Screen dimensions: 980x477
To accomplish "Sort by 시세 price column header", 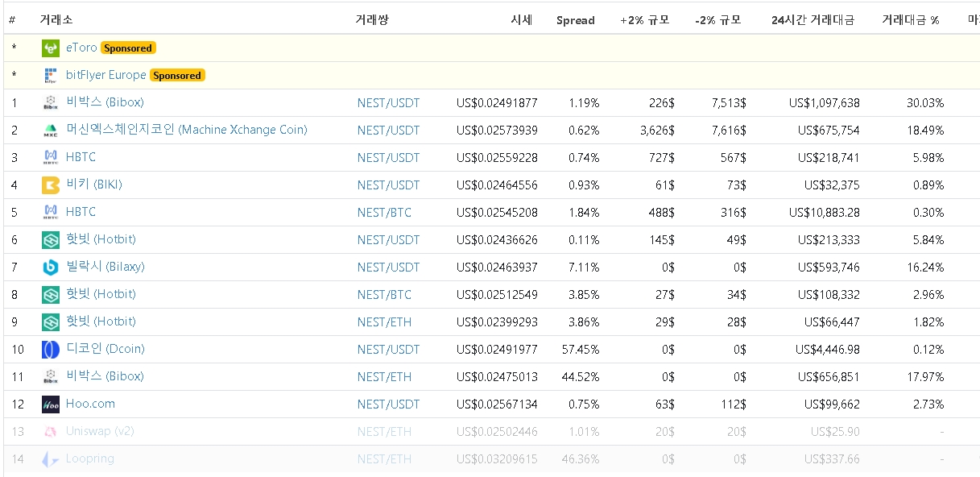I will point(521,20).
